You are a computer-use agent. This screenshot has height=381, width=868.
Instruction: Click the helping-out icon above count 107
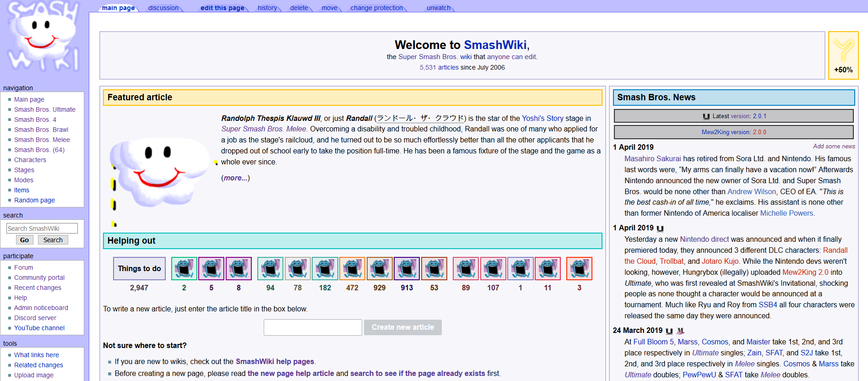[x=493, y=268]
